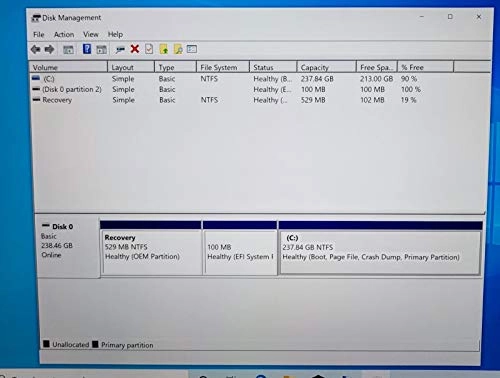
Task: Click the 102 MB free space cell
Action: pyautogui.click(x=372, y=100)
